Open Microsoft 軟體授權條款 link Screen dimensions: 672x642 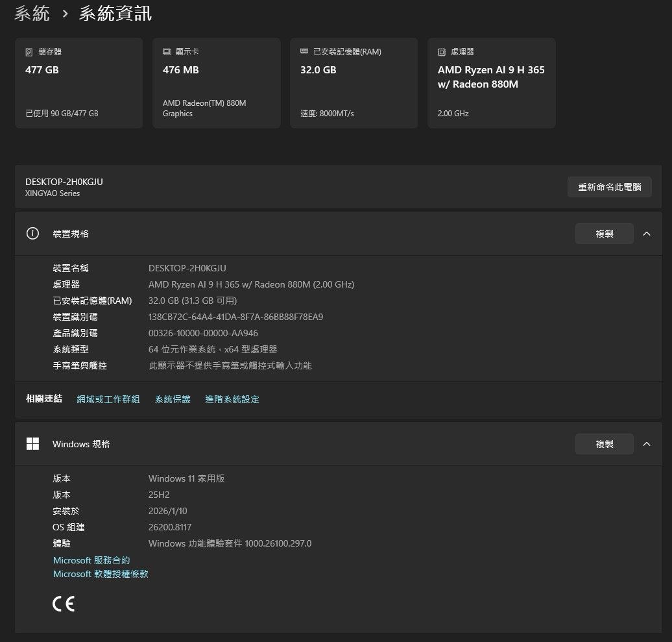[101, 574]
